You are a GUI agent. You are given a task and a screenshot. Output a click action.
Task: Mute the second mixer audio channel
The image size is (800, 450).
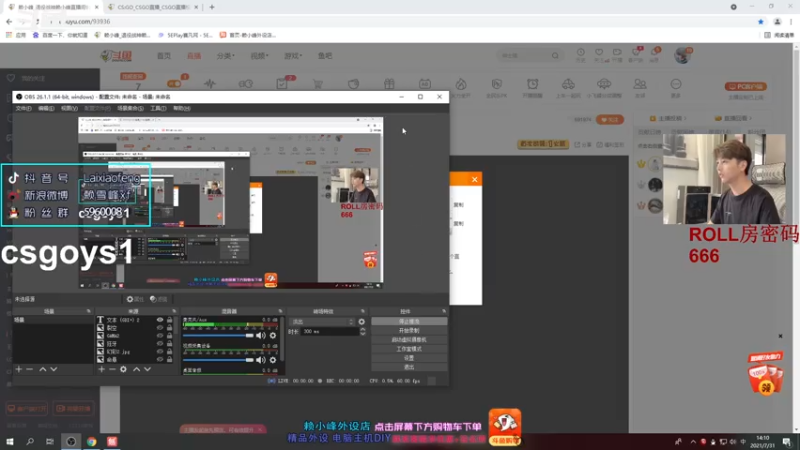(261, 360)
